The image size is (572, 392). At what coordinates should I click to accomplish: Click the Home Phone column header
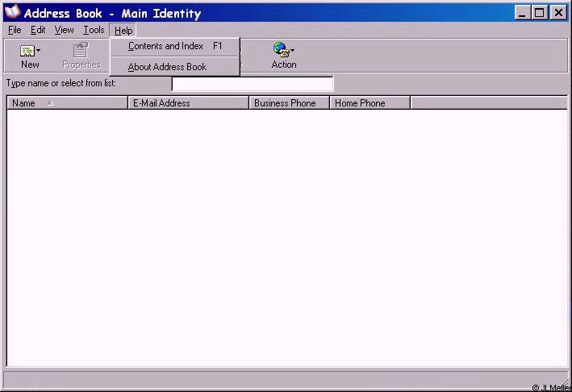[x=370, y=103]
